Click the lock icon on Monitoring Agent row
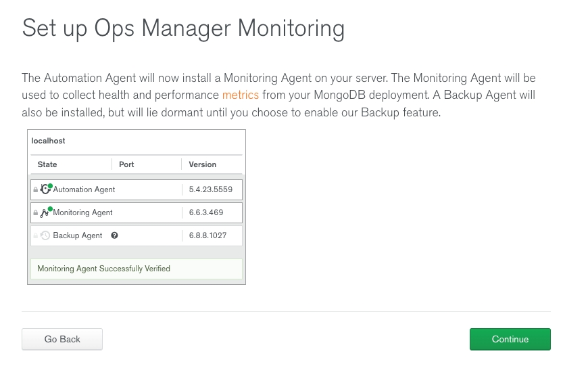 point(36,213)
